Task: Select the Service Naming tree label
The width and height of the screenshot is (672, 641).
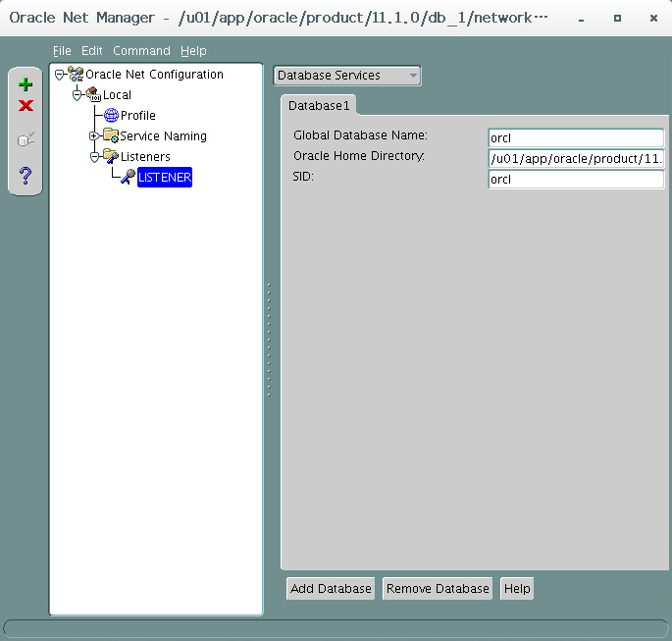Action: [163, 135]
